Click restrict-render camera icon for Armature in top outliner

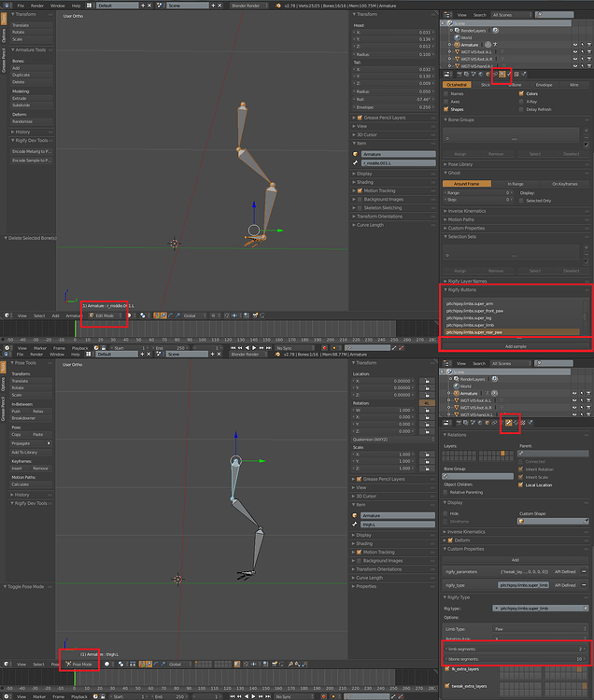point(589,45)
